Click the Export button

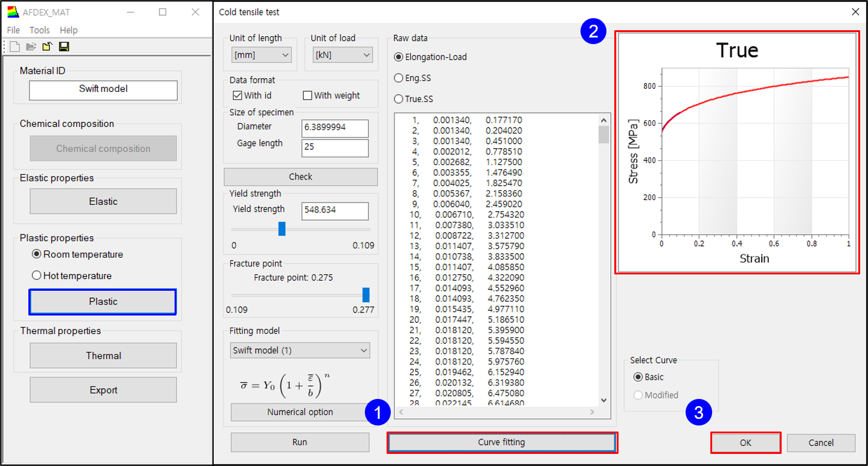pyautogui.click(x=103, y=390)
